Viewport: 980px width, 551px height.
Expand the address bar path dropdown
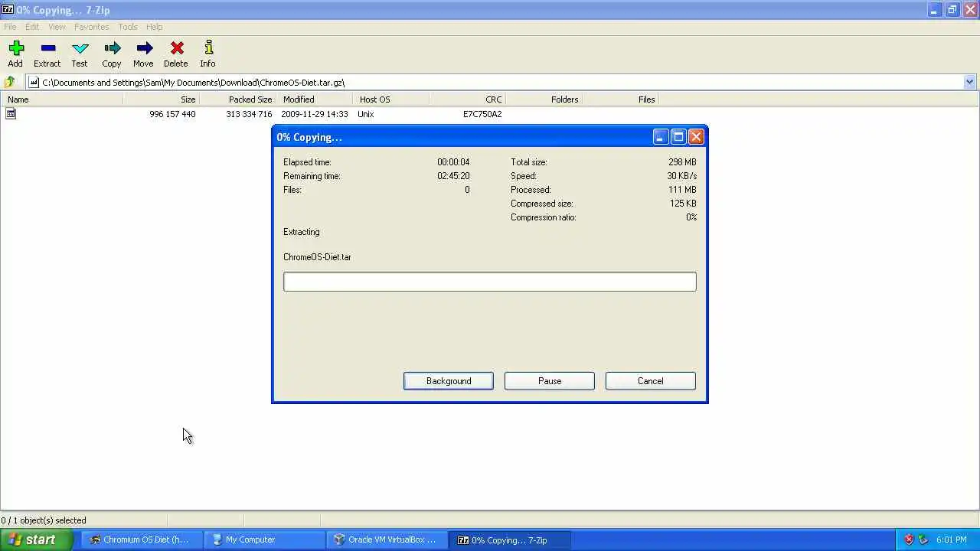coord(969,82)
